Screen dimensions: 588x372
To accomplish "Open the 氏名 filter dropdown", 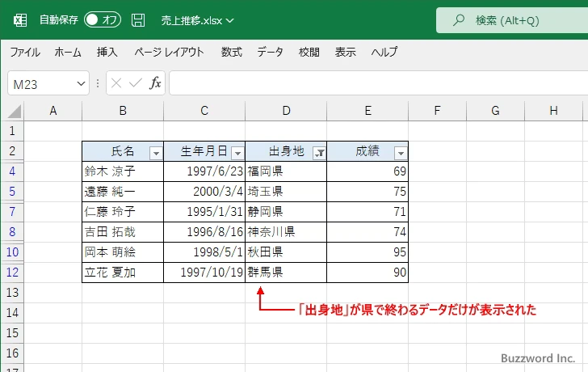I will pyautogui.click(x=156, y=153).
